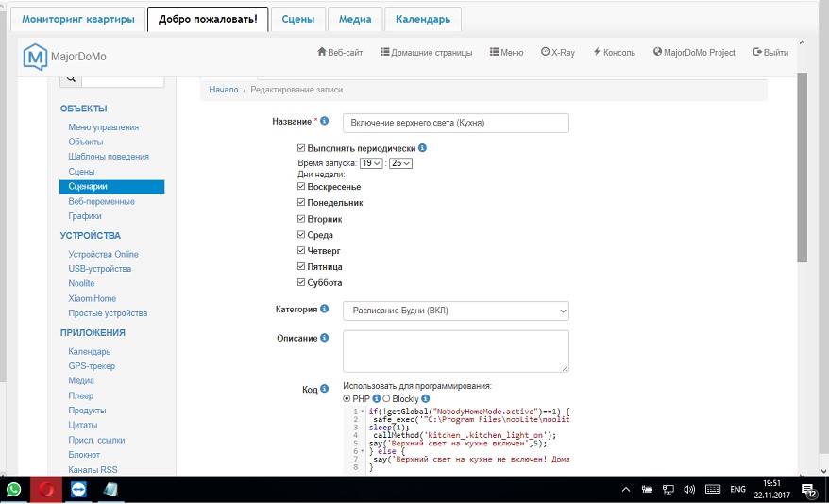The height and width of the screenshot is (504, 829).
Task: Open the Календарь tab
Action: point(423,19)
